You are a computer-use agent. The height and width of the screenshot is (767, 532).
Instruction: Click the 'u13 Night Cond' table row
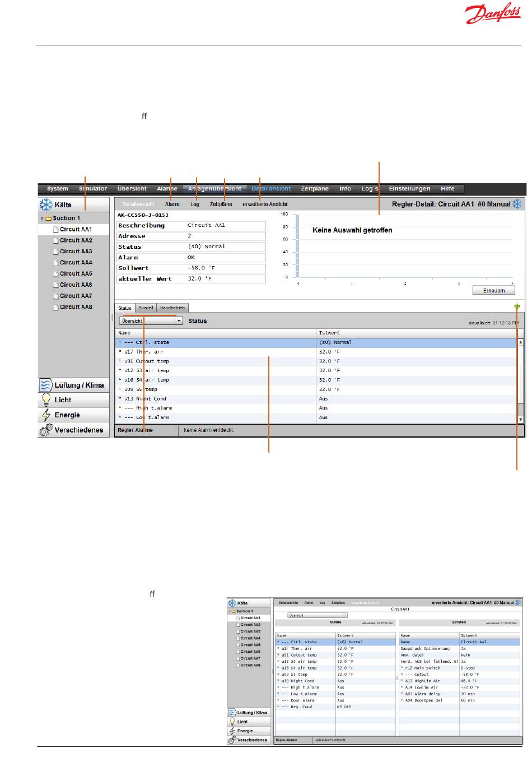coord(316,399)
